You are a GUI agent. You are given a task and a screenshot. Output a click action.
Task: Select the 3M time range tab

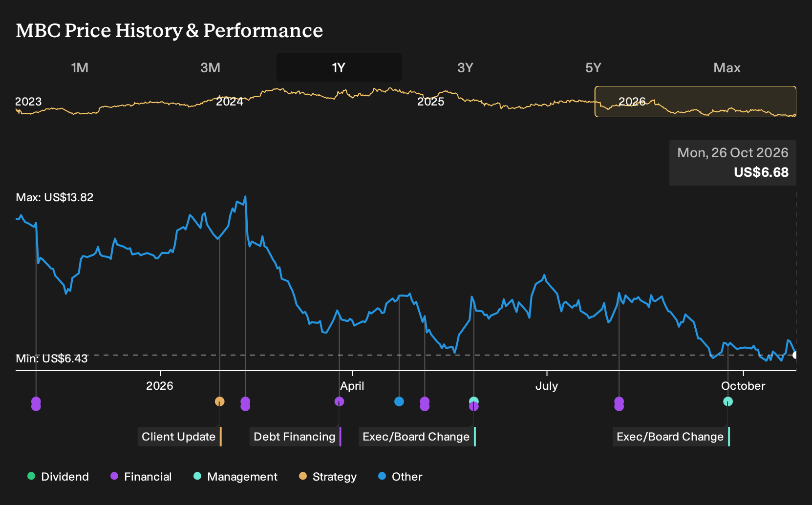point(210,67)
